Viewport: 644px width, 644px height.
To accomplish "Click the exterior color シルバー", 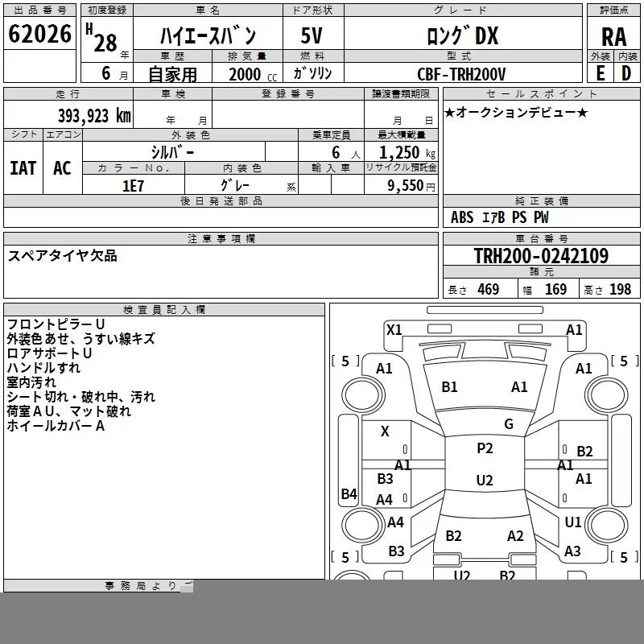I will pyautogui.click(x=172, y=152).
